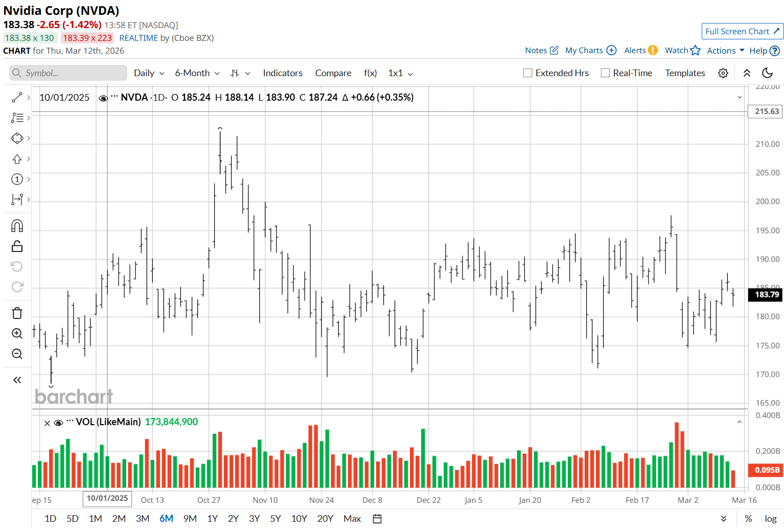Viewport: 784px width, 532px height.
Task: Toggle the magnet snap mode
Action: click(17, 226)
